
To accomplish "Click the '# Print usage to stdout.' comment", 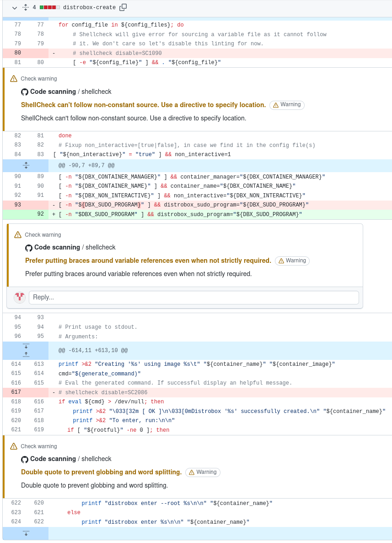I will [97, 327].
